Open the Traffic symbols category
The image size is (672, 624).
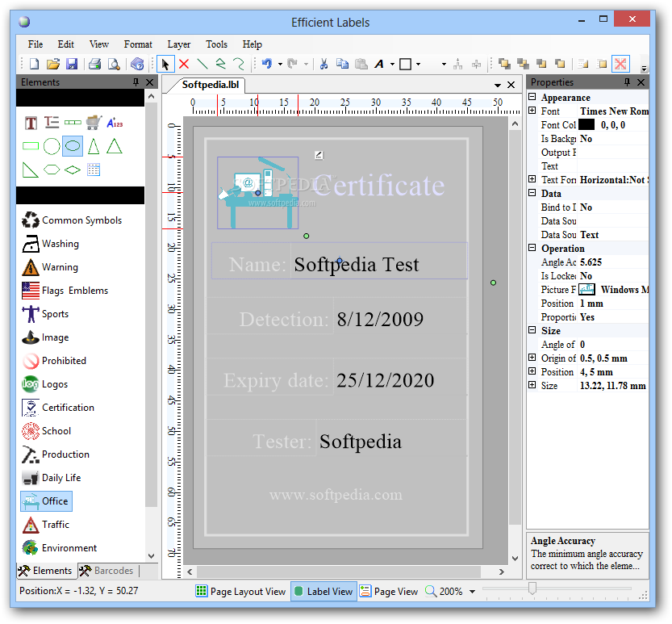[x=45, y=525]
